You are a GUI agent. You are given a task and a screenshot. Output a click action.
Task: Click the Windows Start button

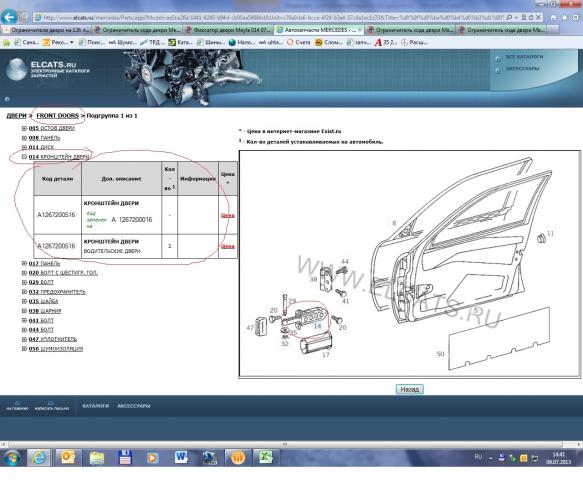point(12,458)
